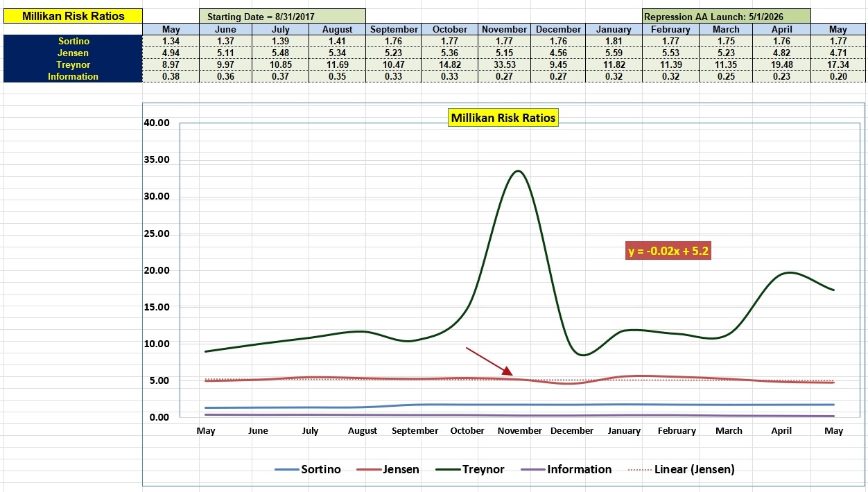Select the 20.00 vertical axis label
The width and height of the screenshot is (868, 492).
click(156, 270)
